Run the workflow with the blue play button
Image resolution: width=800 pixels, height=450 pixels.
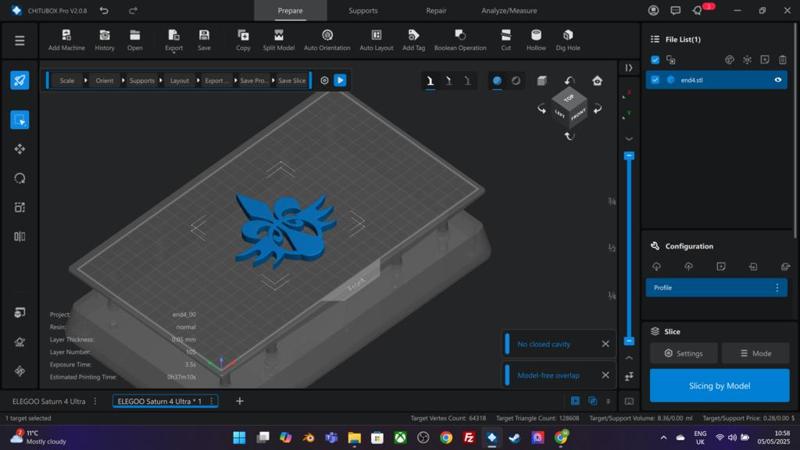point(340,81)
